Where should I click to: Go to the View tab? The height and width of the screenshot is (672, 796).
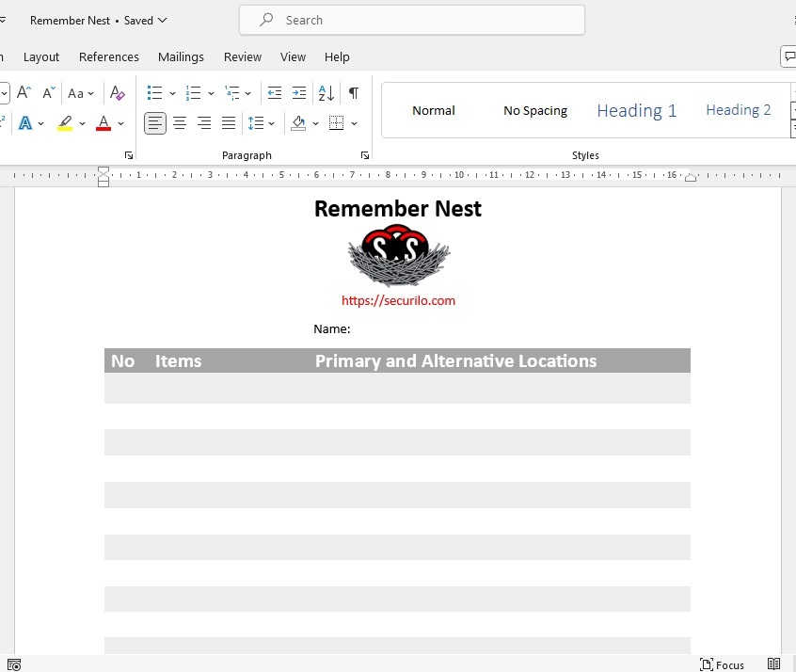coord(293,56)
